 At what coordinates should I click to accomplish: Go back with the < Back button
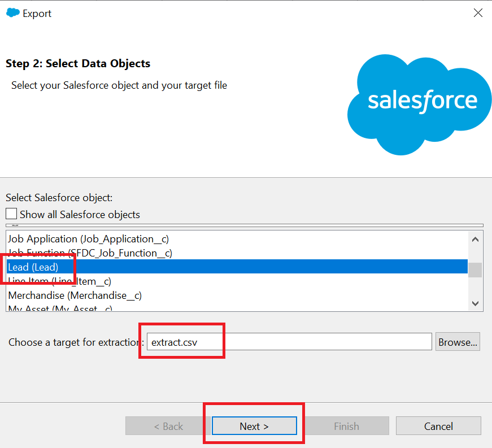(x=168, y=426)
